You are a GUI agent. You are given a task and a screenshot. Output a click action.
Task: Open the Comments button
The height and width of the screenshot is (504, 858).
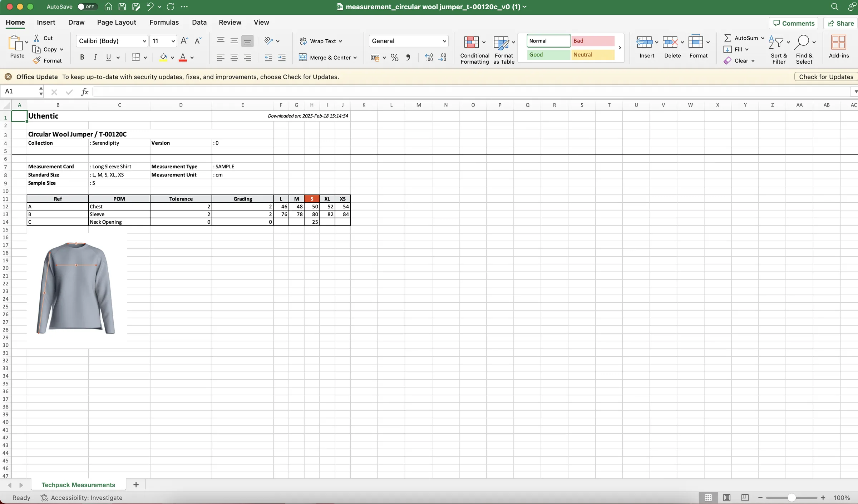(794, 23)
